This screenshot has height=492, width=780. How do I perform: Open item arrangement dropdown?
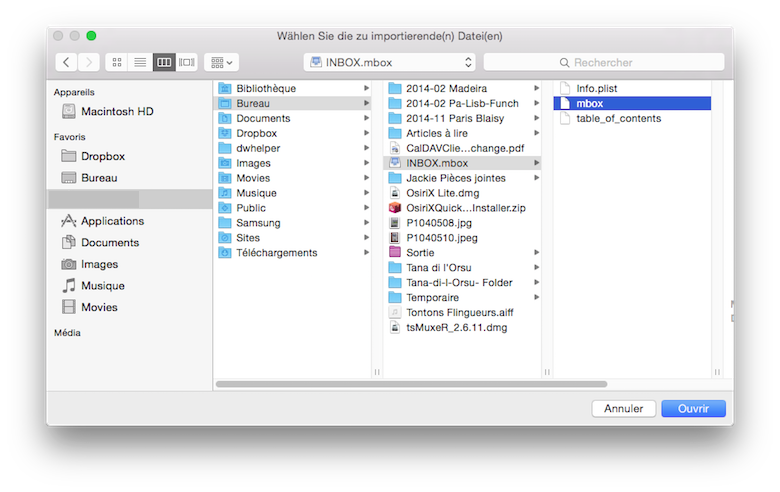(221, 62)
